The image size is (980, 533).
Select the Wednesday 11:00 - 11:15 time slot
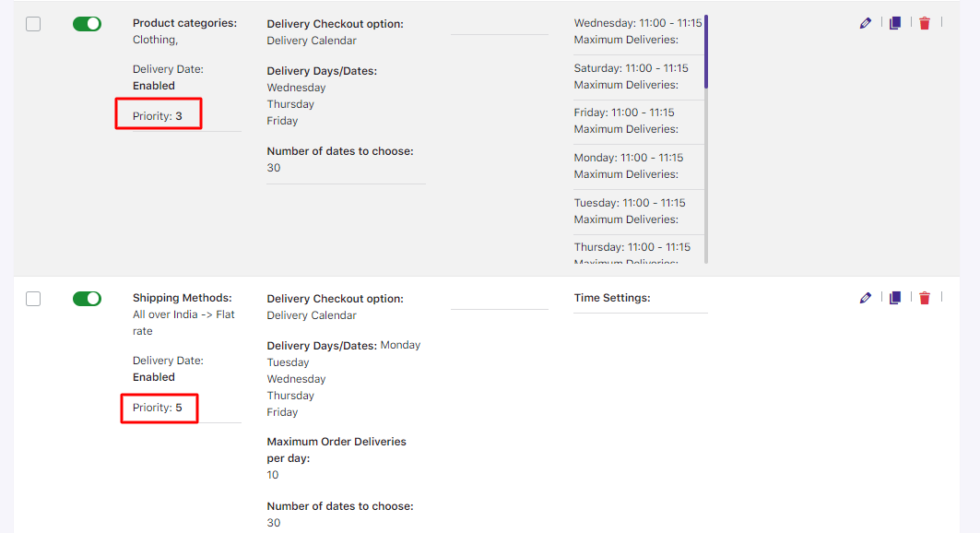(x=637, y=23)
